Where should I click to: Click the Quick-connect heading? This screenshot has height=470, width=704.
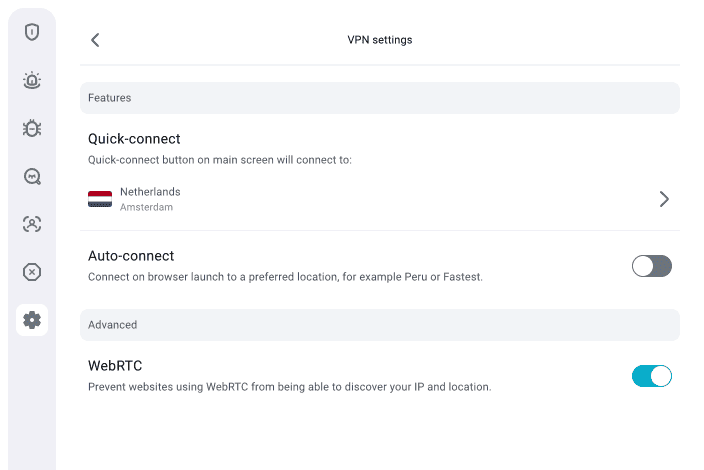[134, 139]
